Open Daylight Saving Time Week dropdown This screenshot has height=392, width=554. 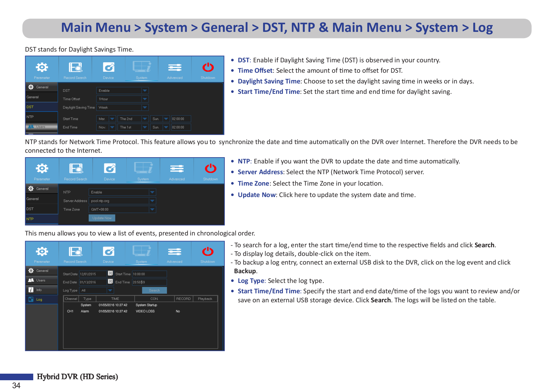122,107
